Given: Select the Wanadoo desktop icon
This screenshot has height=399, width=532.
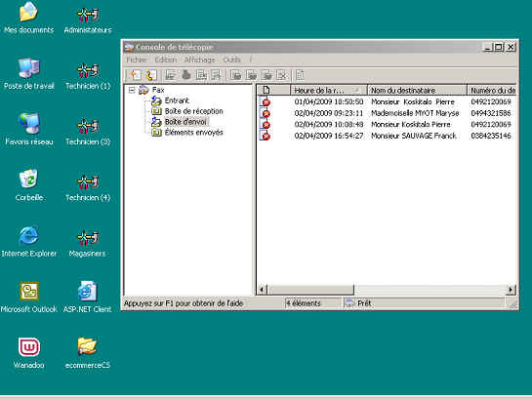Looking at the screenshot, I should pyautogui.click(x=29, y=352).
